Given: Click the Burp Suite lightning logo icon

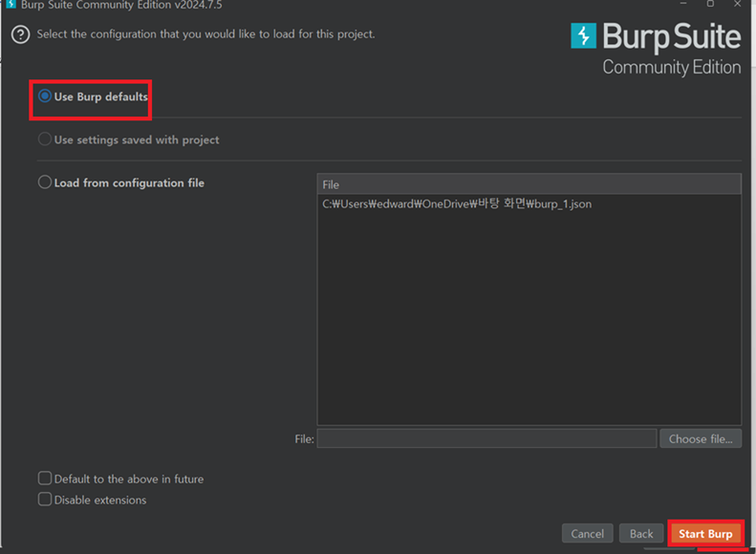Looking at the screenshot, I should (x=583, y=35).
